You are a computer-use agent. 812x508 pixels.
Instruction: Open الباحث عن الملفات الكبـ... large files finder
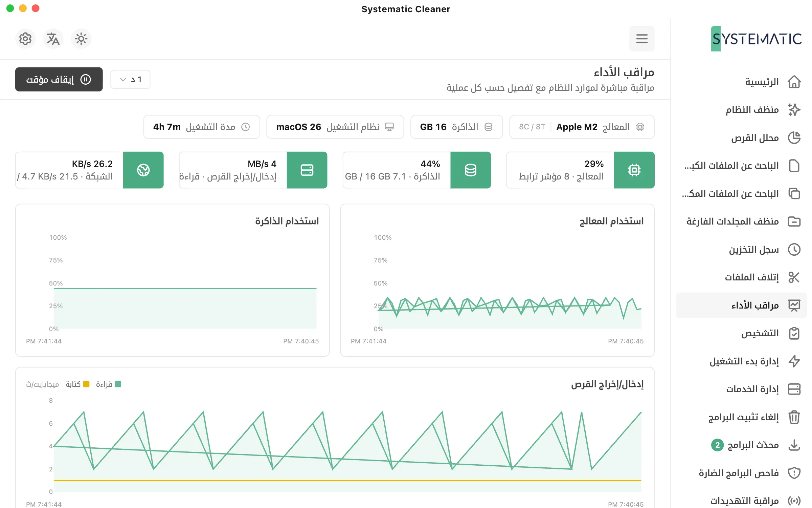pyautogui.click(x=731, y=166)
